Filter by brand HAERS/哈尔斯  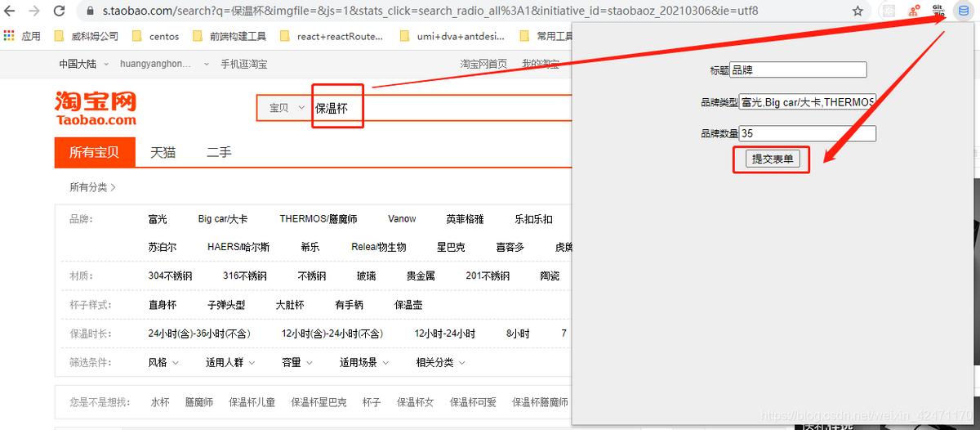pos(238,247)
